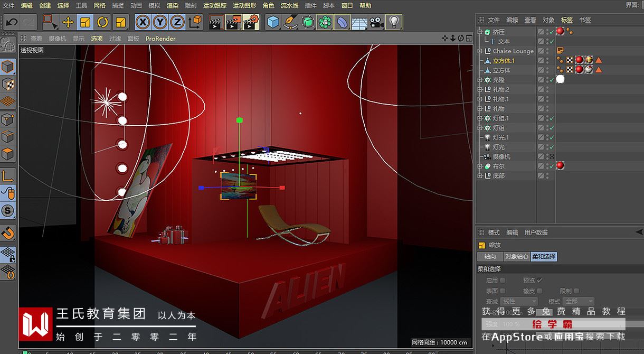The image size is (644, 354).
Task: Render the active view
Action: (215, 22)
